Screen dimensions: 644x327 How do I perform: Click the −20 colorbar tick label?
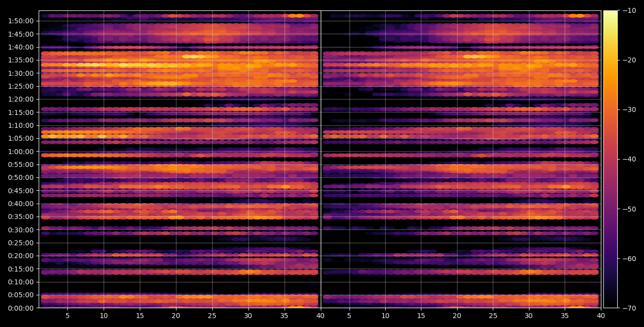pyautogui.click(x=629, y=60)
